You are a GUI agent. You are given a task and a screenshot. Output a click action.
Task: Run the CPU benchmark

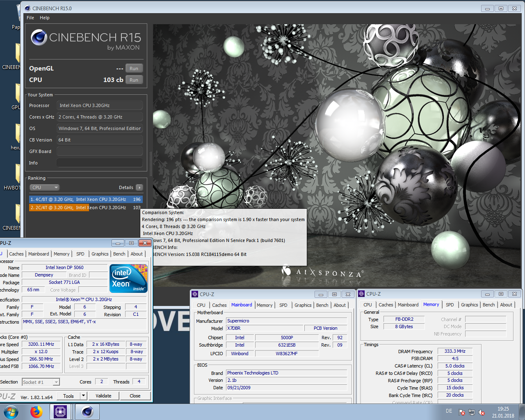click(134, 80)
